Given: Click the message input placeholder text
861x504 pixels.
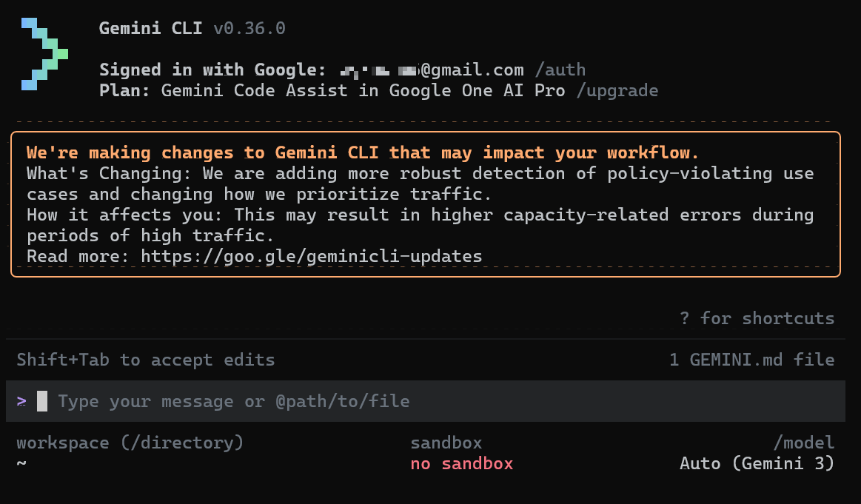Looking at the screenshot, I should pyautogui.click(x=233, y=401).
